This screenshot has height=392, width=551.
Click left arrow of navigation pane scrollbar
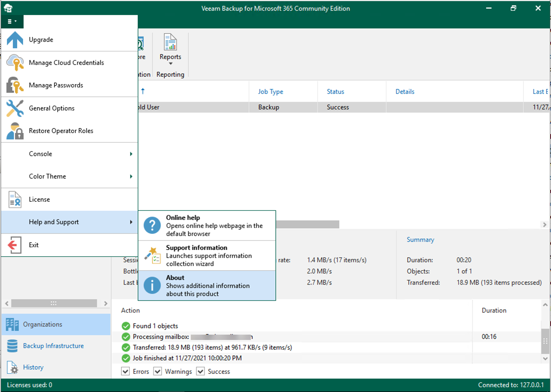point(6,303)
